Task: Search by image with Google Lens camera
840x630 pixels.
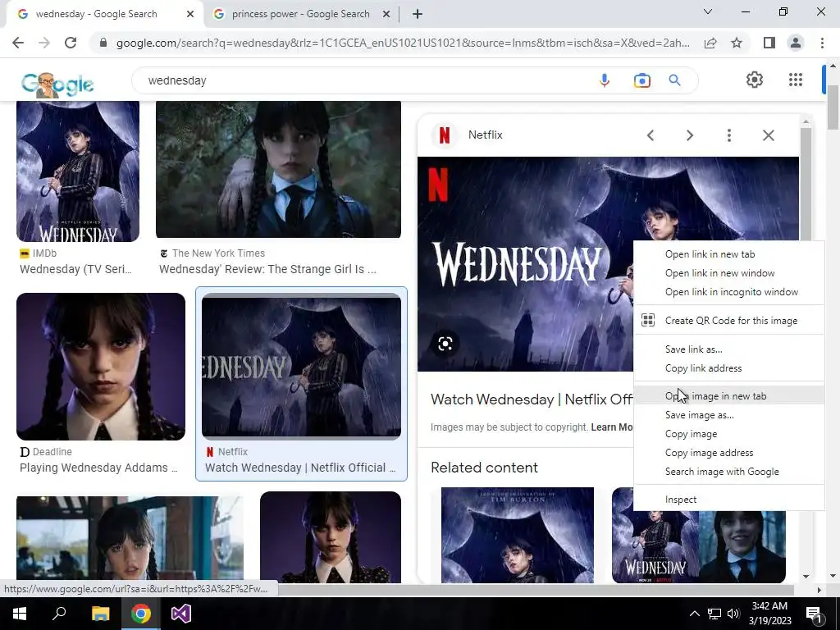Action: pos(641,80)
